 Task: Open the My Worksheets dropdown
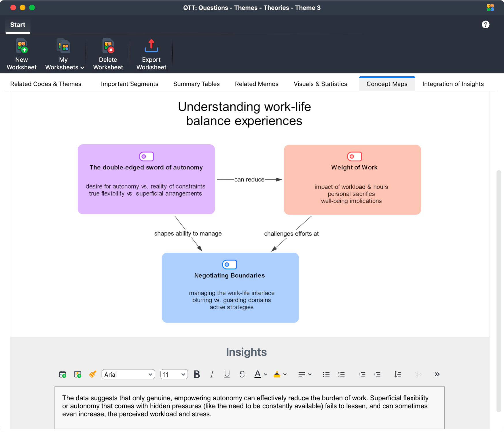click(x=64, y=54)
